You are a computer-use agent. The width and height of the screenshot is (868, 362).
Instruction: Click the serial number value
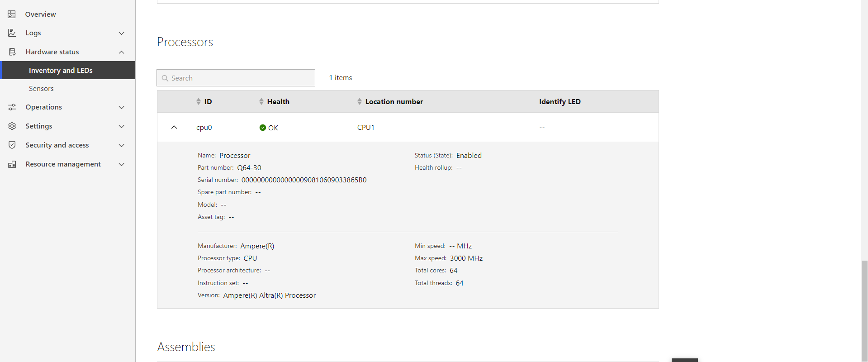304,180
